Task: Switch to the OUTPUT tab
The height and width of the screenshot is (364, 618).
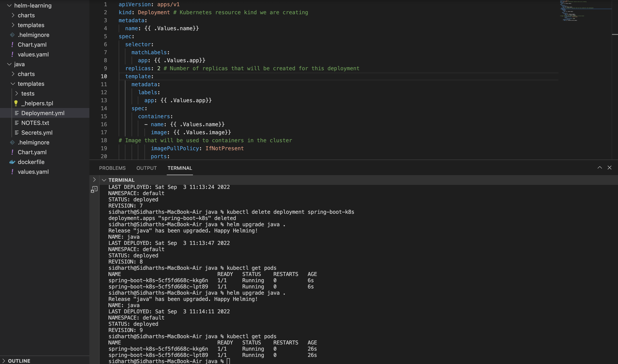Action: pyautogui.click(x=146, y=168)
